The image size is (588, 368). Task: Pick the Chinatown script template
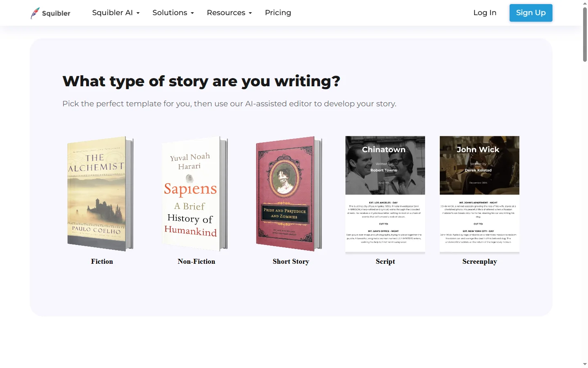(385, 194)
